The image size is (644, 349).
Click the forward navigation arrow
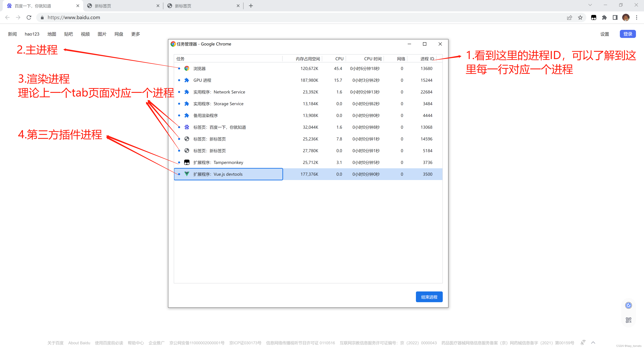(18, 17)
